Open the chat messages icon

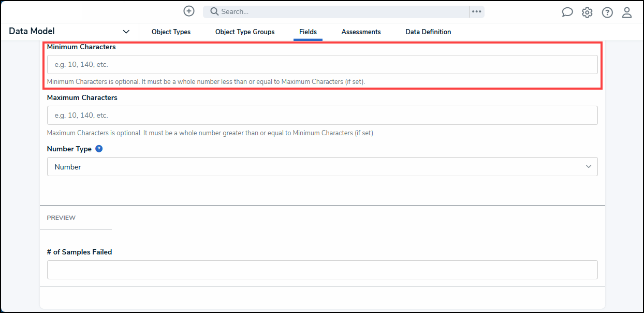pos(567,12)
